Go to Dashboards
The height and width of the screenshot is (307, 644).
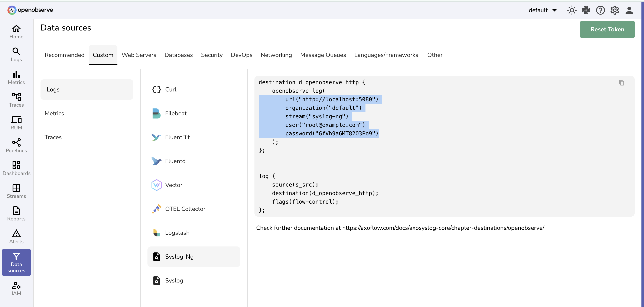click(16, 168)
